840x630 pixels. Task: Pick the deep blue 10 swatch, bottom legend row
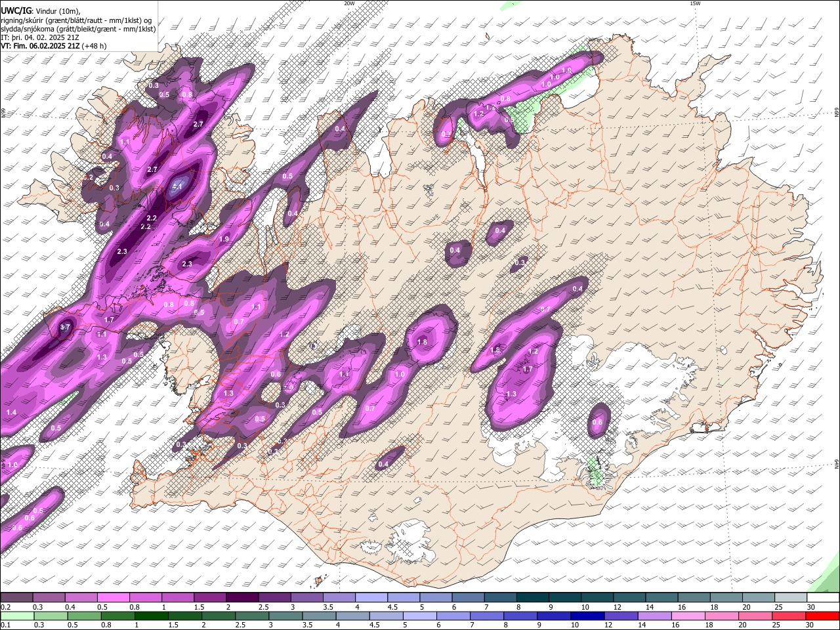587,616
